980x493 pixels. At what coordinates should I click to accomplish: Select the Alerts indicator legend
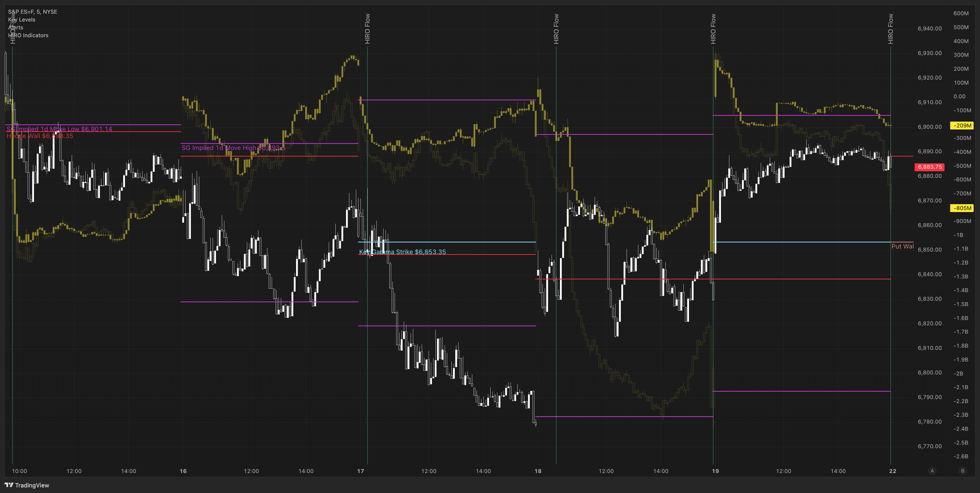coord(16,27)
